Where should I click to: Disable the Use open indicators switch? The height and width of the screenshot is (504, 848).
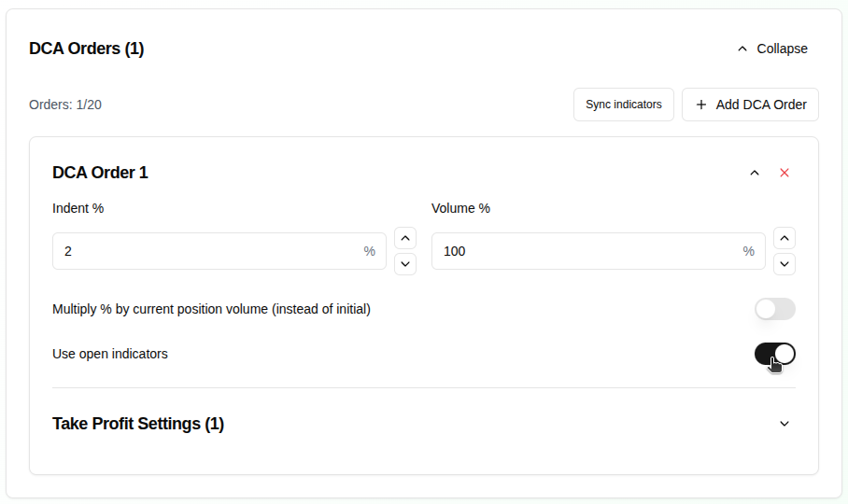click(774, 354)
